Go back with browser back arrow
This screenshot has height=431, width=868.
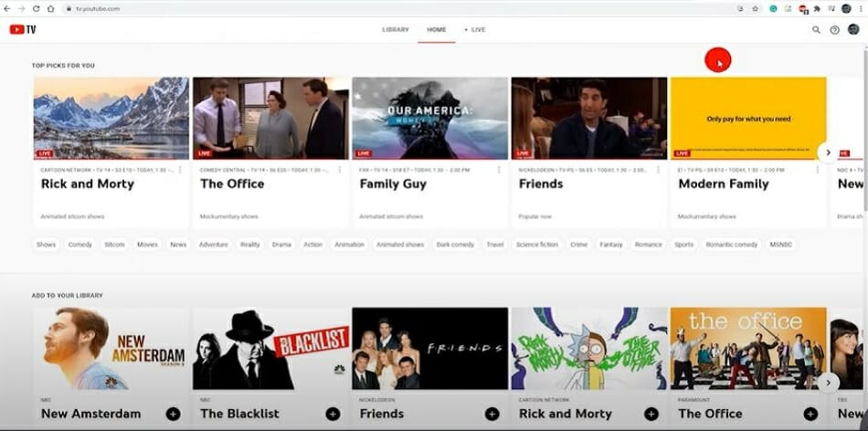(7, 9)
